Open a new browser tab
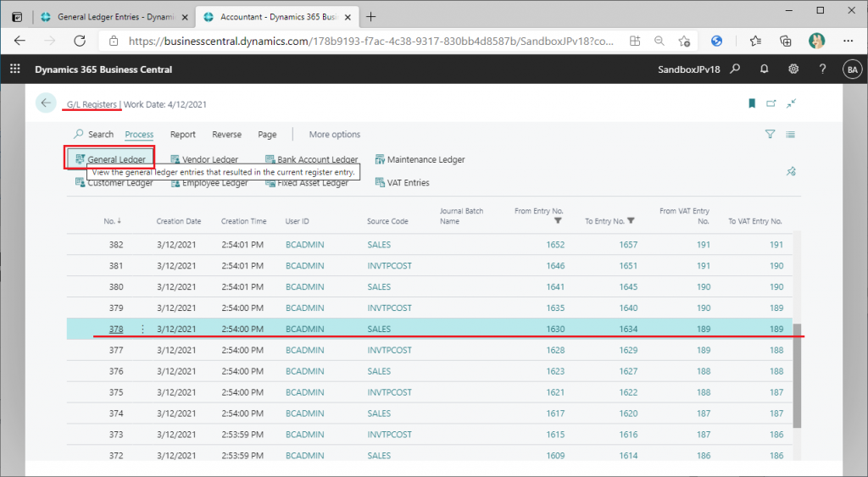This screenshot has width=868, height=477. pyautogui.click(x=371, y=17)
